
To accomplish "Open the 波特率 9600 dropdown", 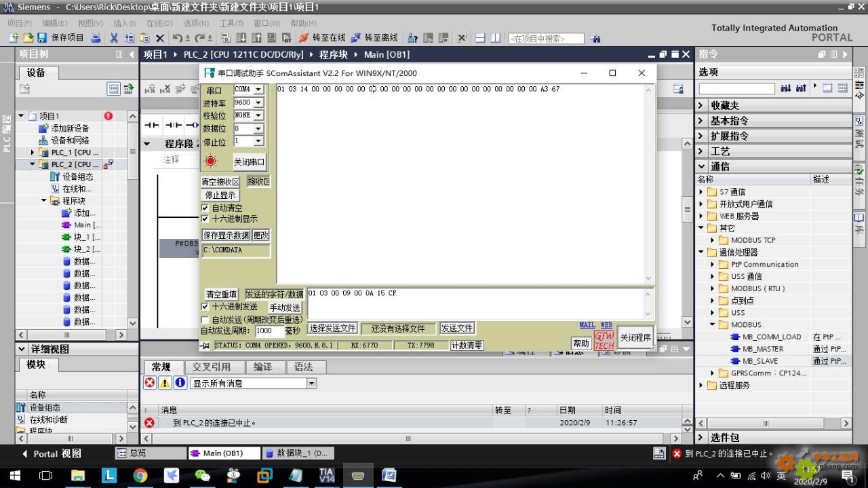I will [x=258, y=102].
